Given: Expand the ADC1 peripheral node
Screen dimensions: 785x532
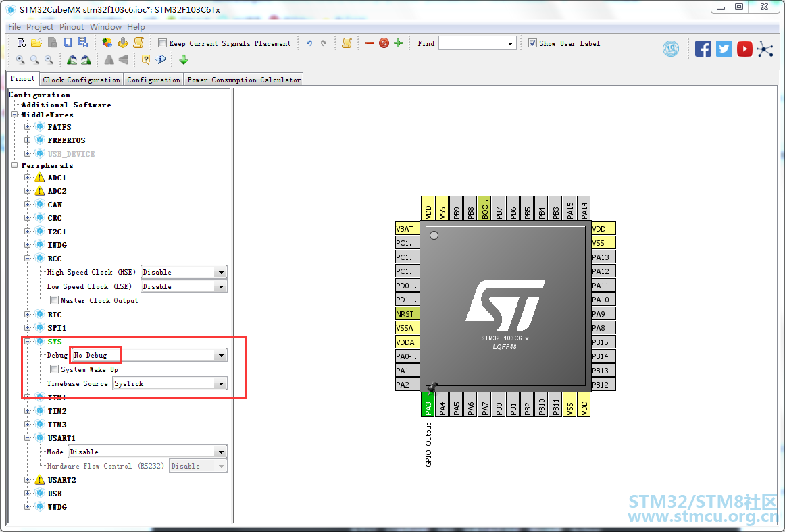Looking at the screenshot, I should tap(28, 177).
